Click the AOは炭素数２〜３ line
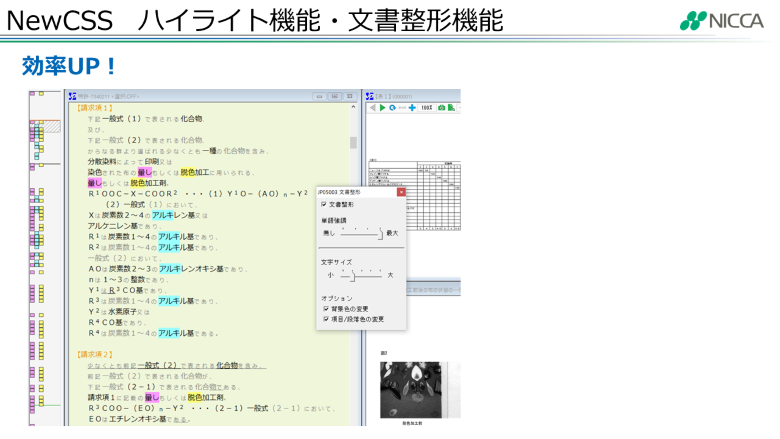 [x=167, y=269]
